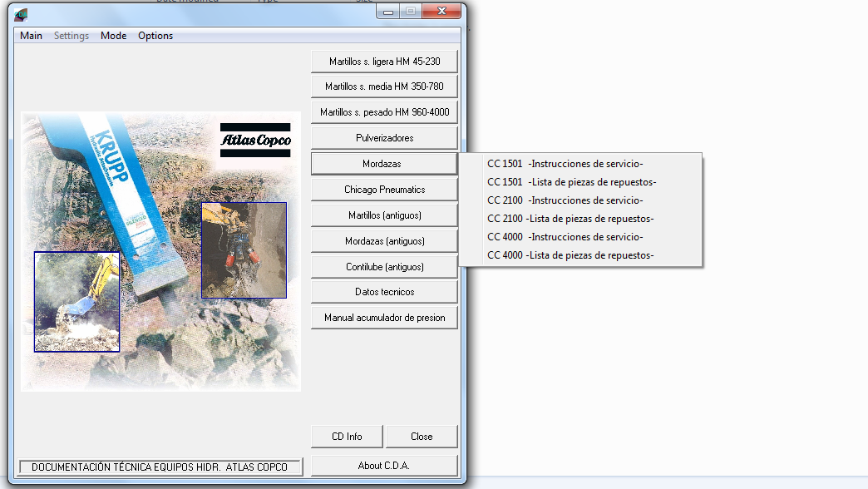This screenshot has height=489, width=868.
Task: Click the Close button
Action: coord(422,437)
